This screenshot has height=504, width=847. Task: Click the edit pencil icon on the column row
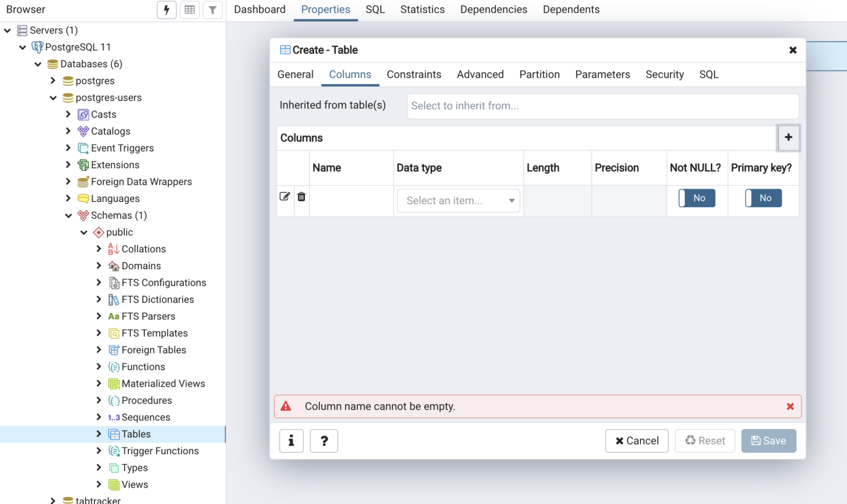[285, 196]
